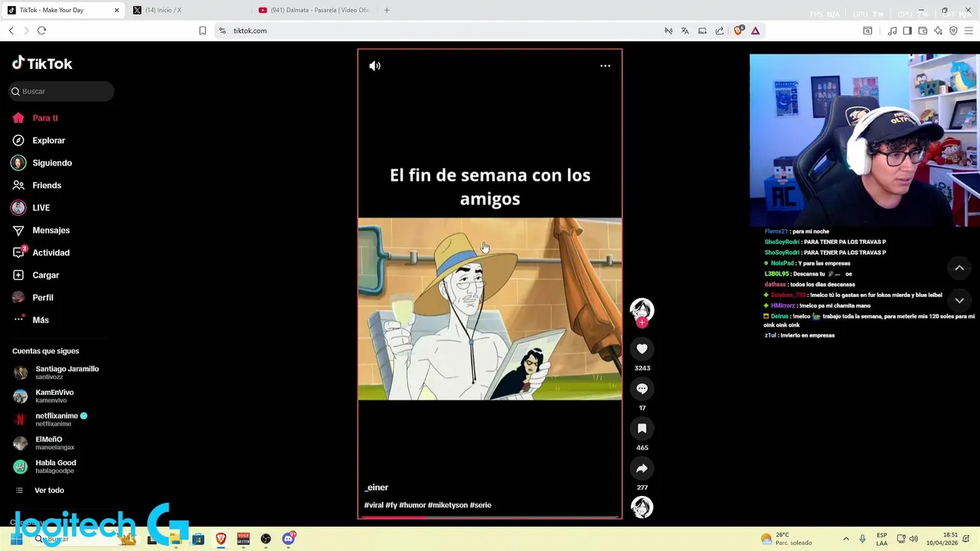Reload the current page
This screenshot has width=980, height=551.
(x=41, y=31)
